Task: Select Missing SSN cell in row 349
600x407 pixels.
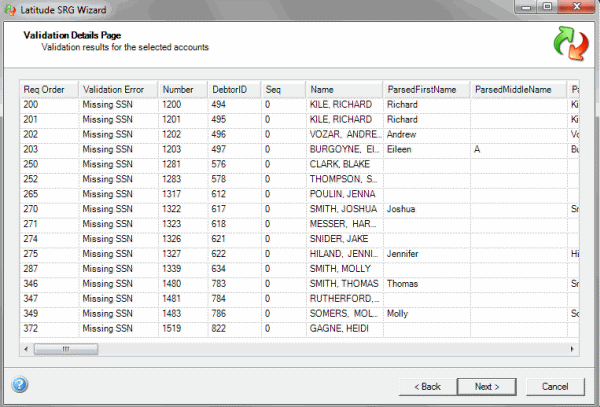Action: click(118, 314)
